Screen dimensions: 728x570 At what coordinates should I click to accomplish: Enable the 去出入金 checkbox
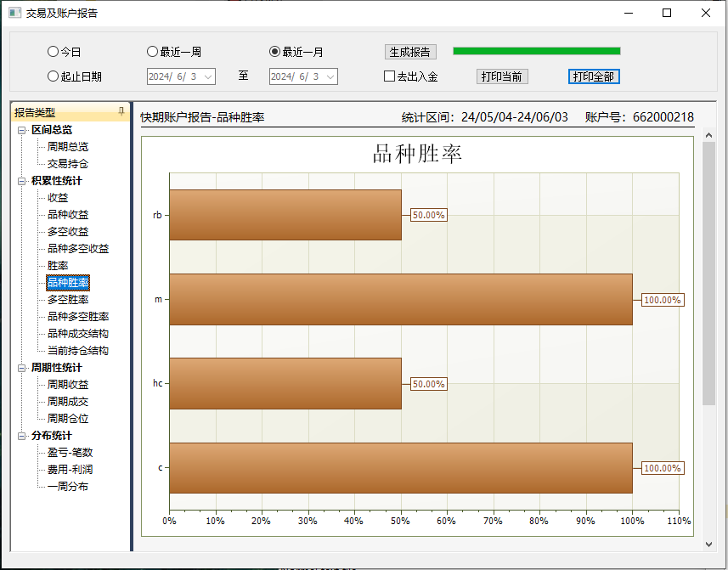pos(390,76)
